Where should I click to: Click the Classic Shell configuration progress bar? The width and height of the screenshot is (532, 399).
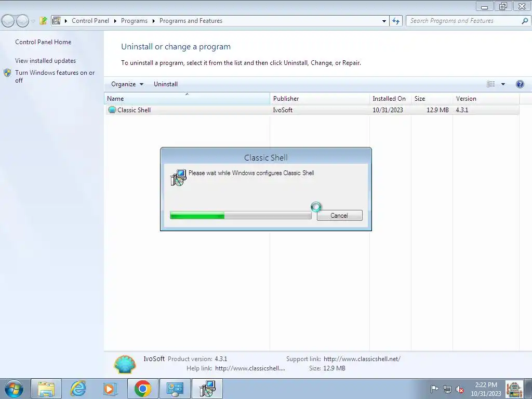coord(241,216)
